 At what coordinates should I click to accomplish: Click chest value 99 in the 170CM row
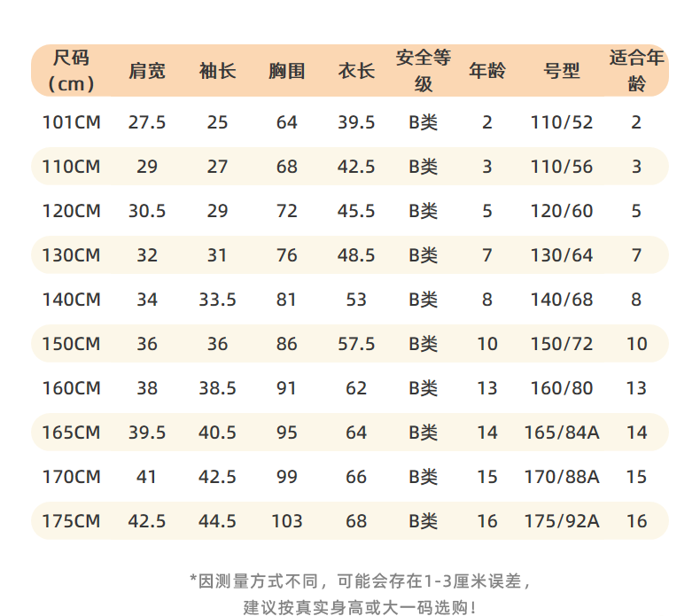[286, 477]
